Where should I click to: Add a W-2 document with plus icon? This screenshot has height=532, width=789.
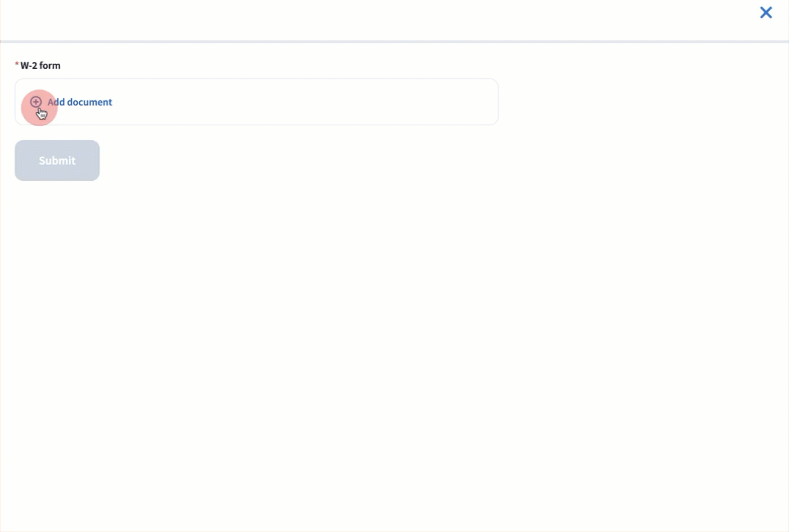click(x=36, y=102)
